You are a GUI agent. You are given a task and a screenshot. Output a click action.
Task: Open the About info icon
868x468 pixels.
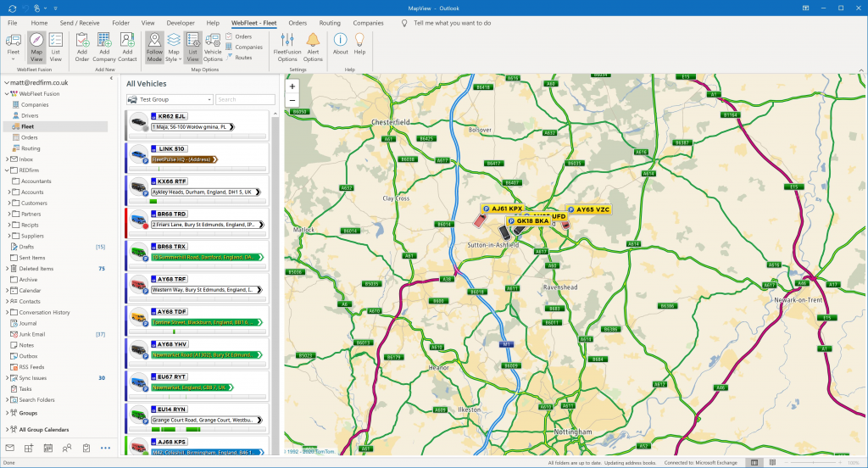pos(340,44)
